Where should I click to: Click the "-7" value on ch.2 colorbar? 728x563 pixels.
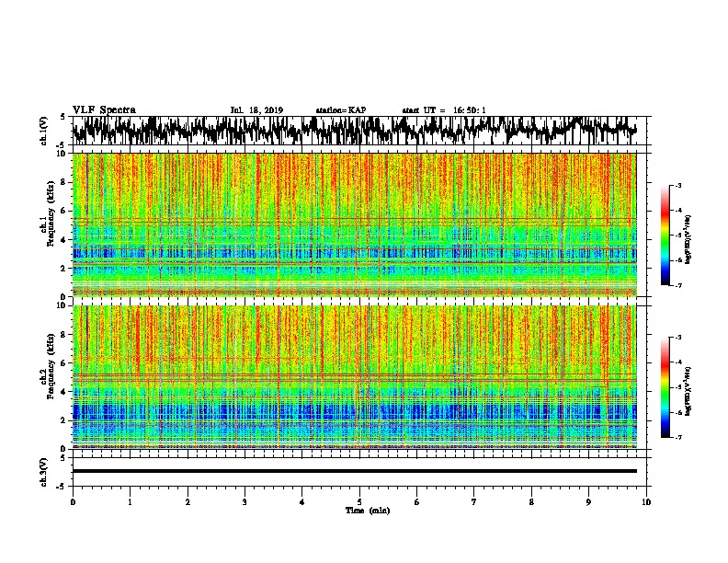point(678,437)
